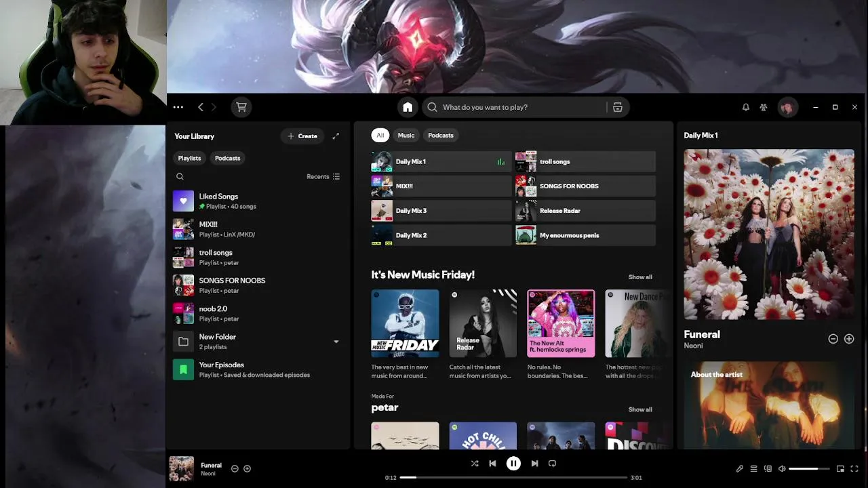Open the three-dots app menu
Screen dimensions: 868x488
pyautogui.click(x=178, y=107)
